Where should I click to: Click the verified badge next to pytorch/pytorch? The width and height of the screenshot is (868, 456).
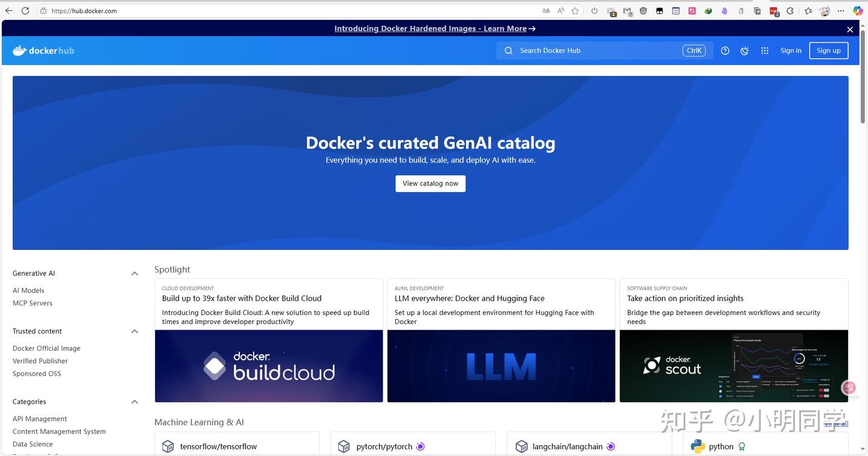coord(421,446)
